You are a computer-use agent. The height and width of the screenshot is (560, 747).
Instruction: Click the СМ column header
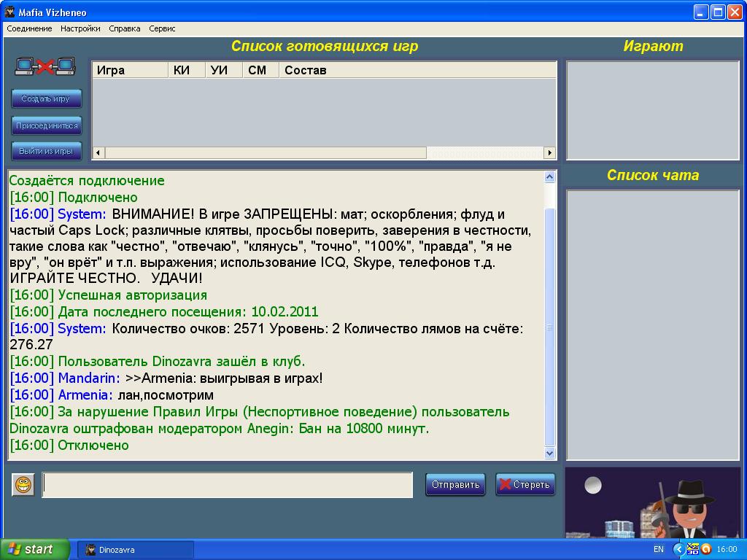click(x=260, y=70)
